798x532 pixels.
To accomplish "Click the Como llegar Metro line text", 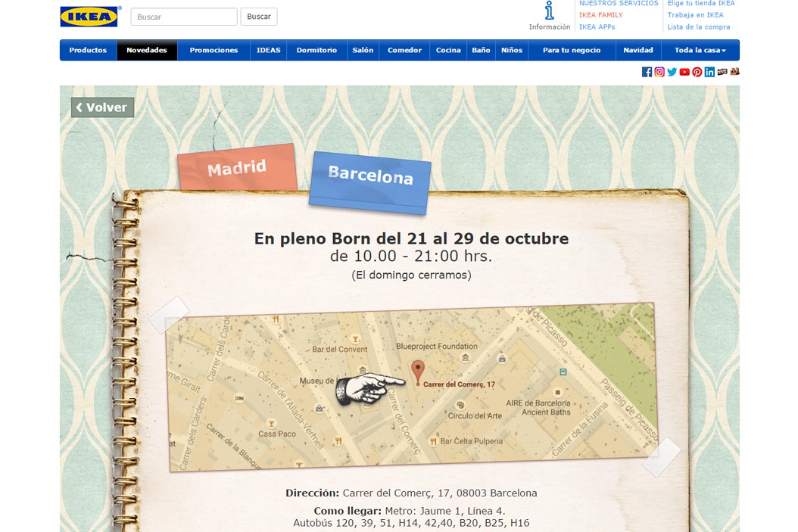I will [410, 511].
